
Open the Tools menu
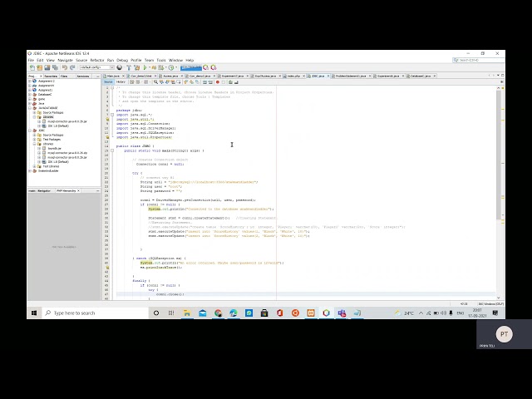(161, 60)
